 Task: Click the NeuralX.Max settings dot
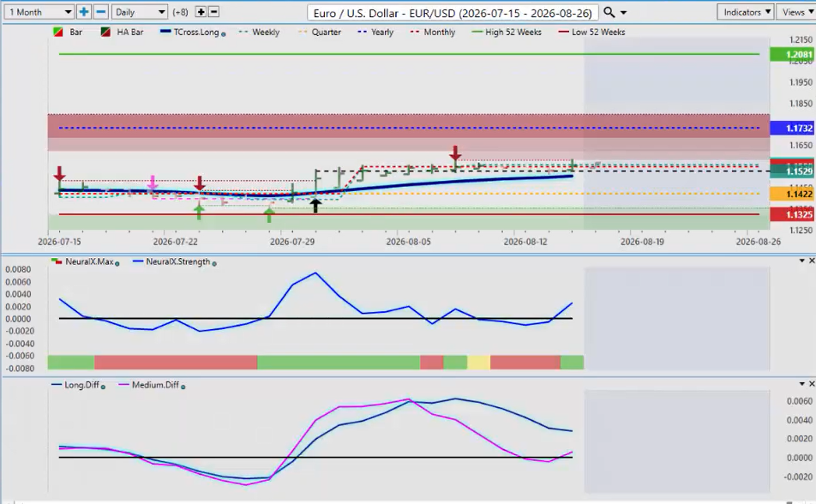tap(117, 264)
